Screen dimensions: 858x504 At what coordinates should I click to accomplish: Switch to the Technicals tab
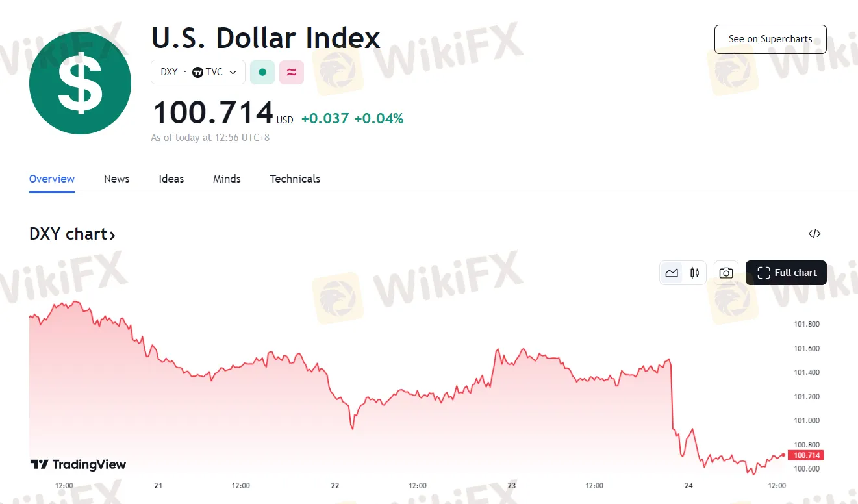(295, 179)
